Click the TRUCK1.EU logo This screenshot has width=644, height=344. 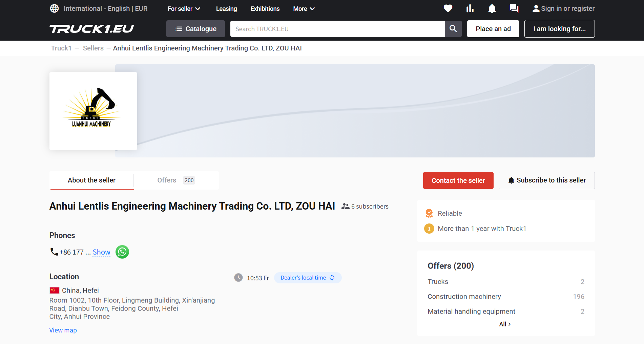click(x=92, y=29)
